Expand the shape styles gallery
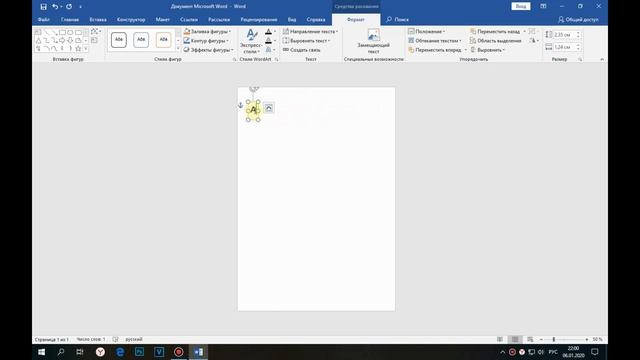Image resolution: width=640 pixels, height=360 pixels. 178,49
